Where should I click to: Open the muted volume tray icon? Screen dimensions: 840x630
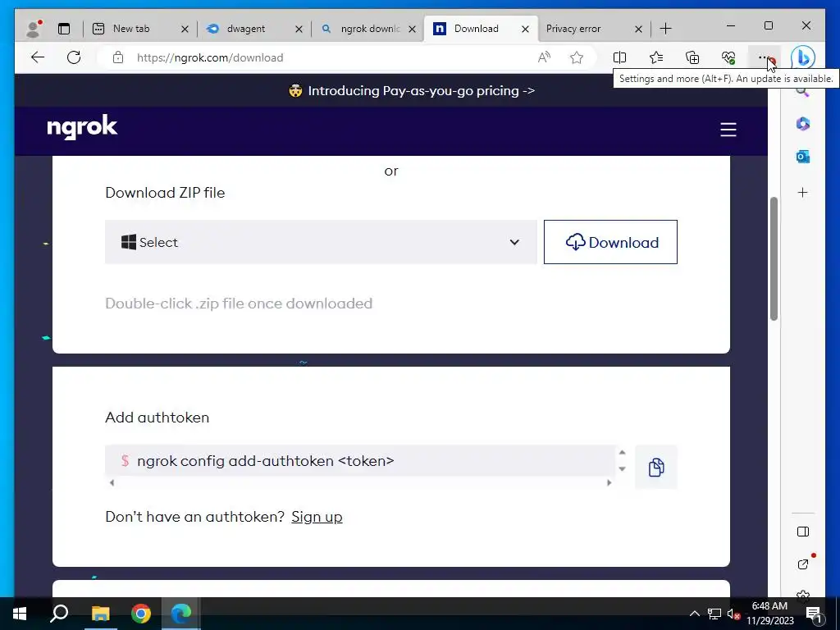[733, 614]
